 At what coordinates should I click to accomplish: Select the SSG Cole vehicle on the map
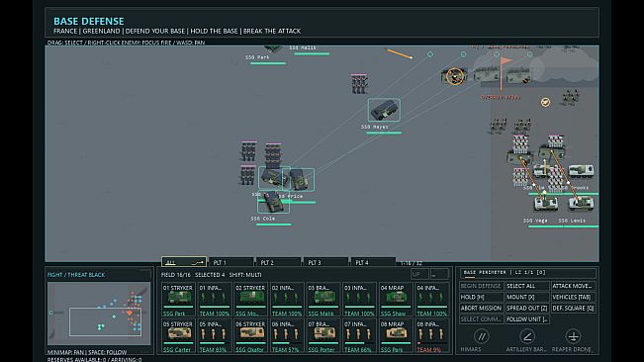[273, 202]
